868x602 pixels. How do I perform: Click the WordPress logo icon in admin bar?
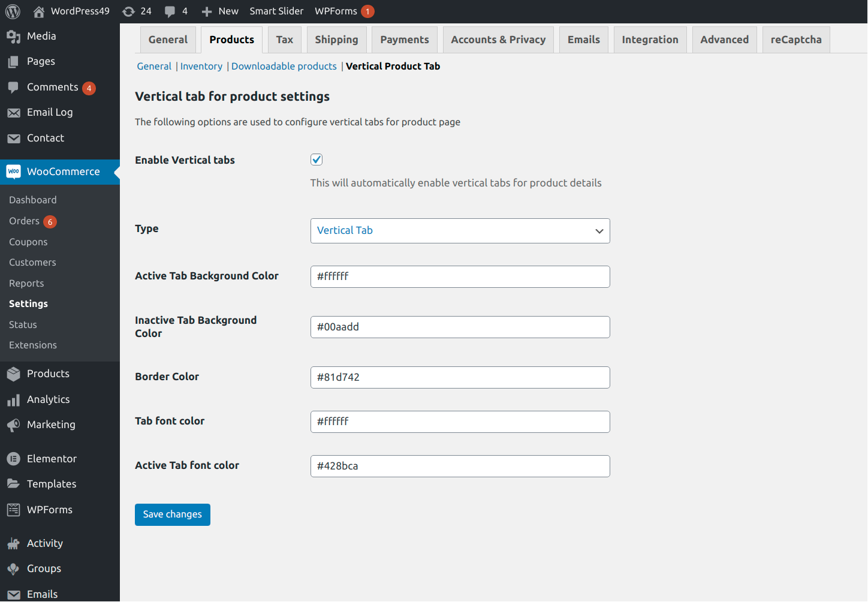(13, 11)
